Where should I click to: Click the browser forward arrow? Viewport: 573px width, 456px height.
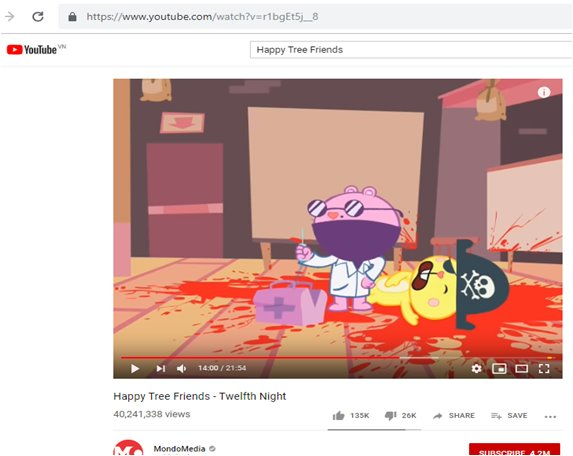[10, 16]
